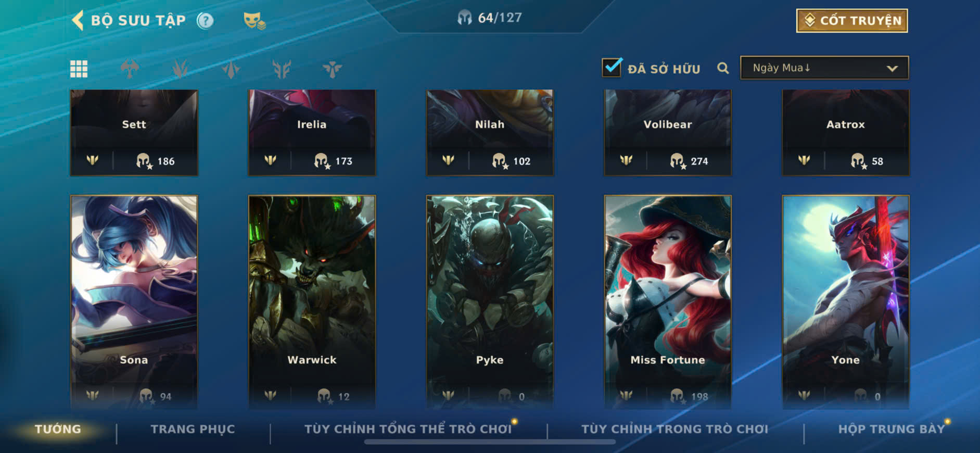Go back using the Bộ Sưu Tập arrow
The width and height of the screenshot is (980, 453).
click(x=78, y=21)
